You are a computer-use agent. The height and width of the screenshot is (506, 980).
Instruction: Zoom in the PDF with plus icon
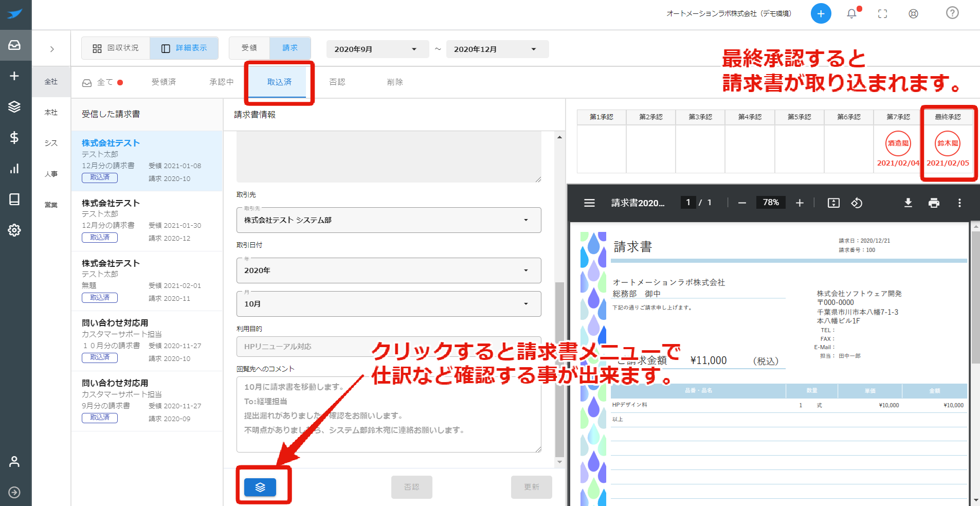[800, 203]
